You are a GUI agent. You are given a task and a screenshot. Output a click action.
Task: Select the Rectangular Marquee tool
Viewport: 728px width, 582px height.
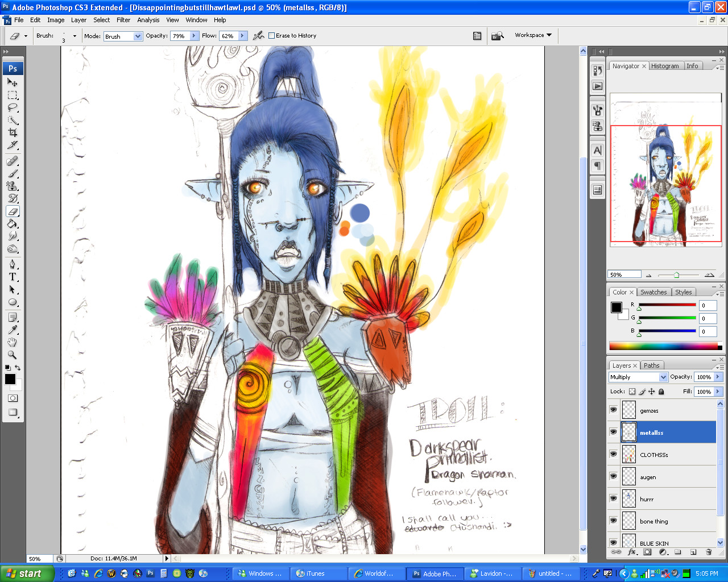[x=13, y=95]
